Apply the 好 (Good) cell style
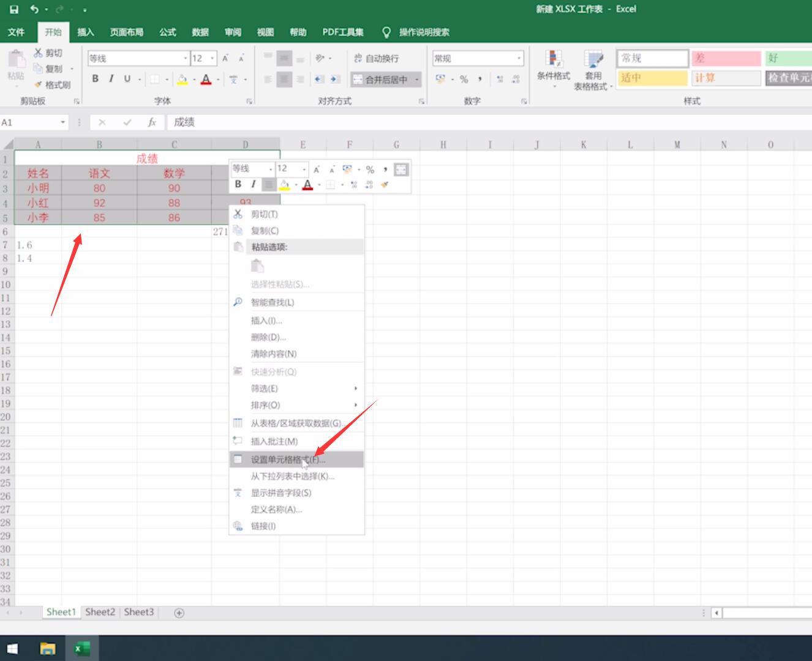This screenshot has height=661, width=812. tap(789, 58)
